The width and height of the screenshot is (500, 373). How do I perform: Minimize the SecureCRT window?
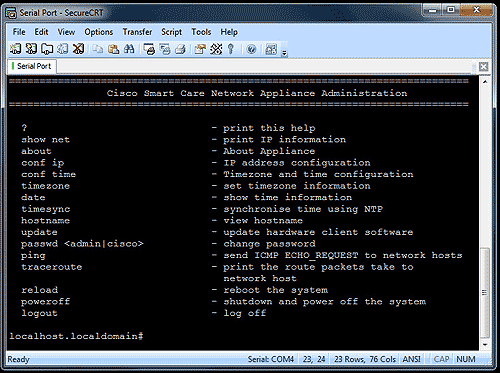click(x=433, y=10)
